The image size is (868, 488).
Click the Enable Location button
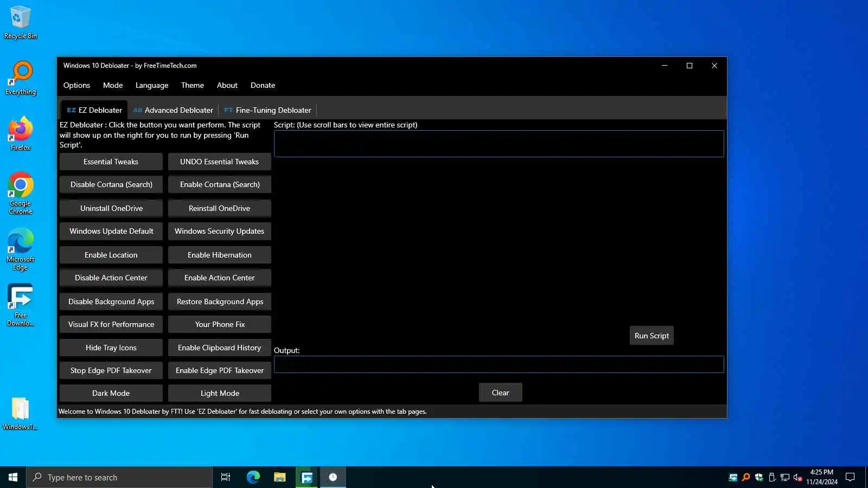111,255
